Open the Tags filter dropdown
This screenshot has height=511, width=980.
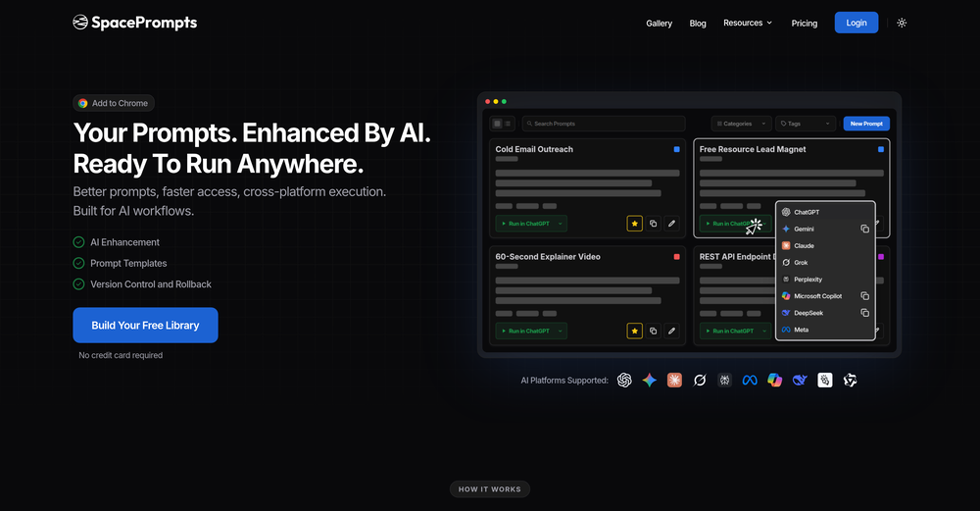click(805, 124)
